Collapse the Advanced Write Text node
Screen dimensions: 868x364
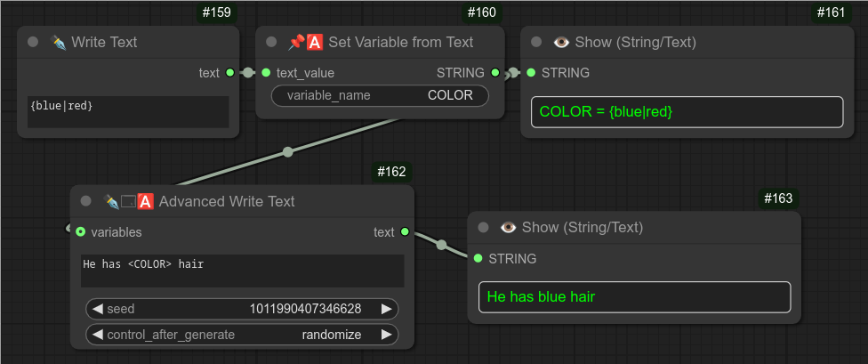[x=85, y=201]
